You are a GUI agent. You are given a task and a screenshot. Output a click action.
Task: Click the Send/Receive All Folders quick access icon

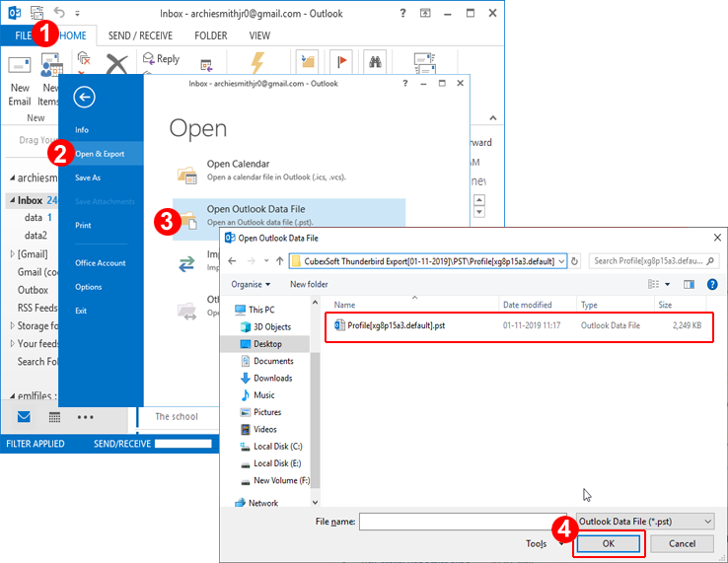point(36,13)
